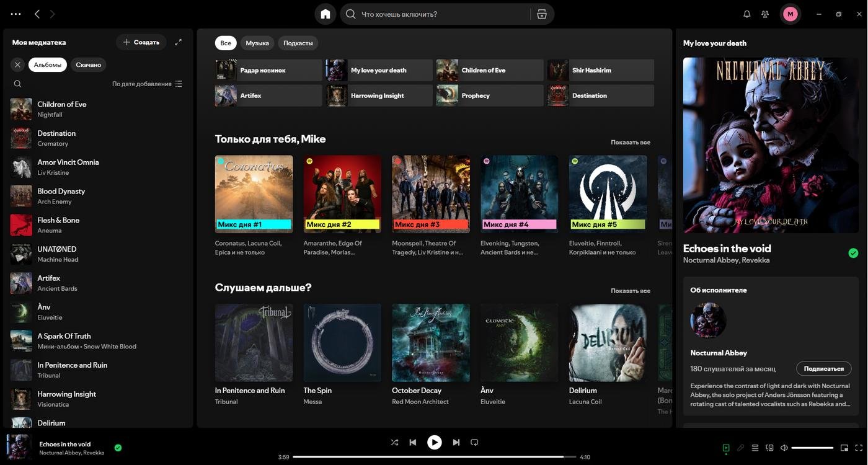868x465 pixels.
Task: Toggle repeat mode
Action: point(474,442)
